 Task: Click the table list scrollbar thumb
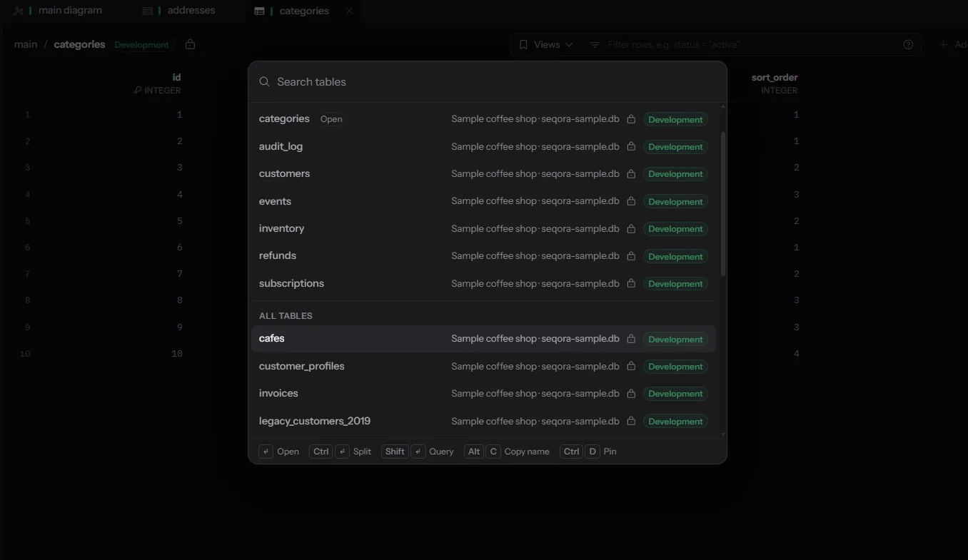pos(723,204)
